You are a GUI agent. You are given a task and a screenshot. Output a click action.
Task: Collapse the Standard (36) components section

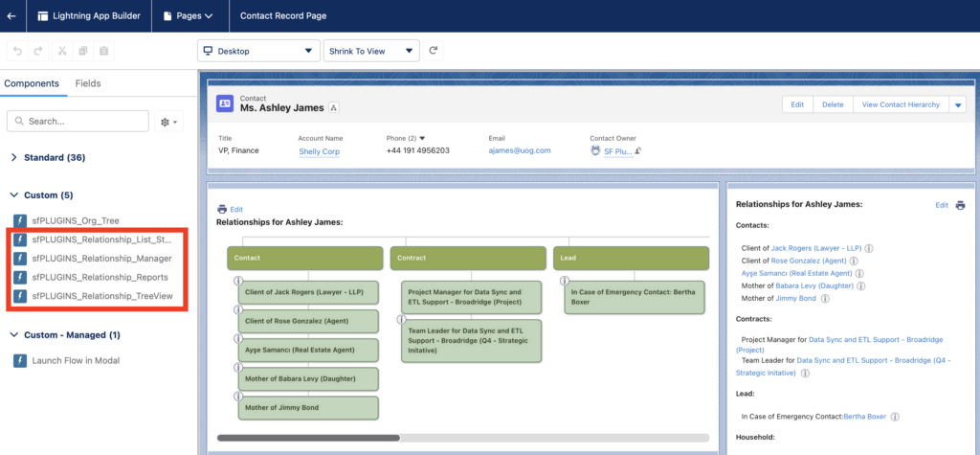[14, 157]
